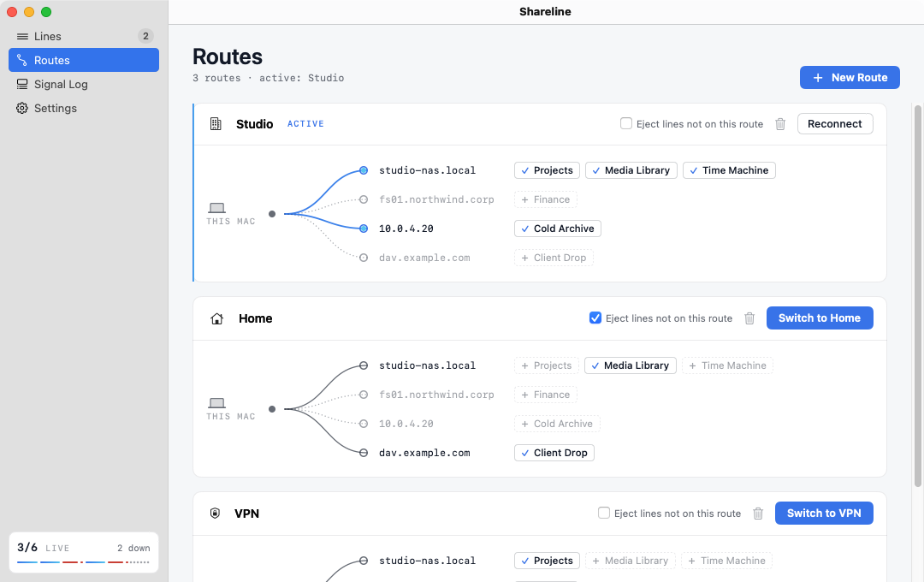Toggle Projects chip in VPN route
Viewport: 924px width, 582px height.
547,561
